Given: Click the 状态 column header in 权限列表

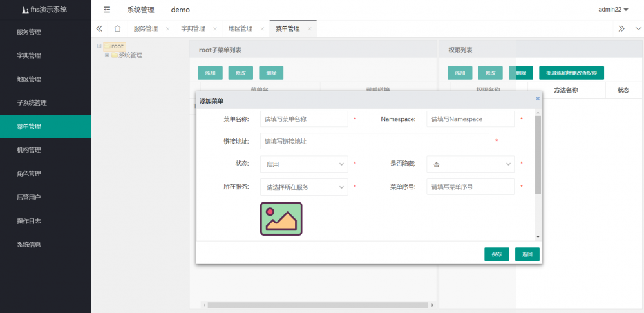Looking at the screenshot, I should [623, 90].
